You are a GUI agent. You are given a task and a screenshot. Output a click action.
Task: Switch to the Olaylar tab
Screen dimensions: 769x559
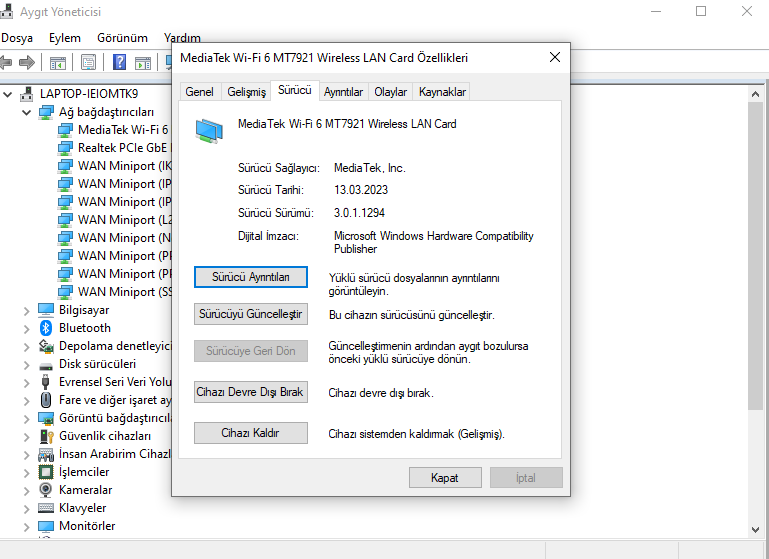390,92
